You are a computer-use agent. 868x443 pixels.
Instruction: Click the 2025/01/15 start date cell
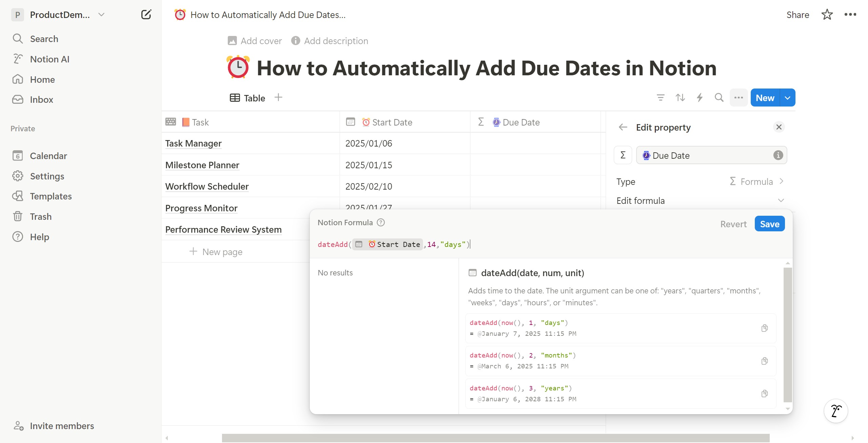pyautogui.click(x=405, y=165)
